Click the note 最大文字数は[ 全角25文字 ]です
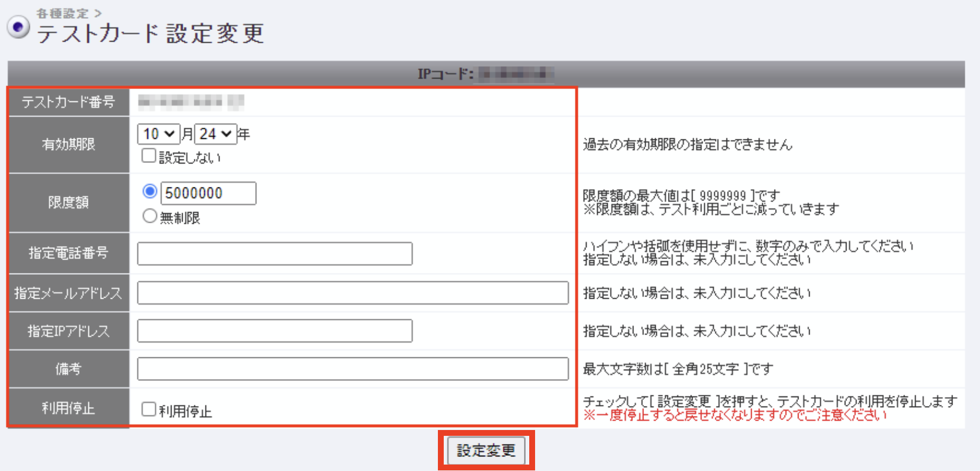Viewport: 980px width, 471px height. (x=678, y=369)
